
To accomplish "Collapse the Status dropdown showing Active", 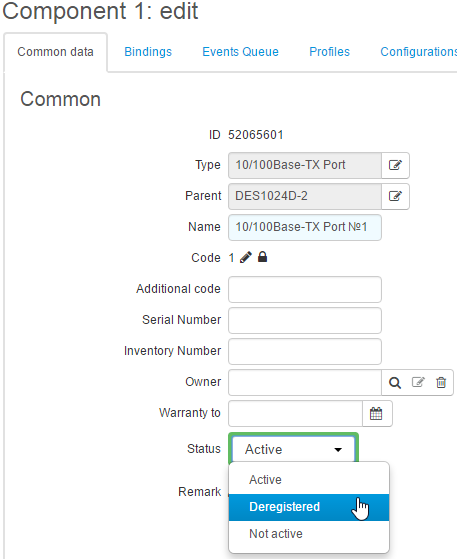I will pos(293,449).
